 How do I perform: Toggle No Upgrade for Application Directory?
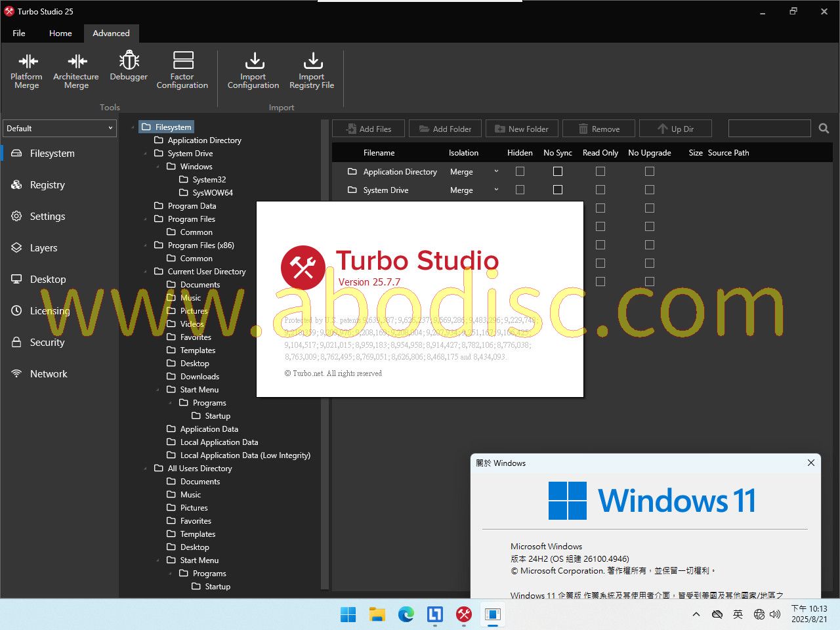point(650,171)
